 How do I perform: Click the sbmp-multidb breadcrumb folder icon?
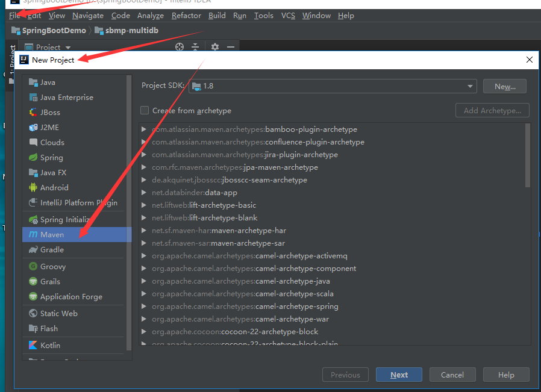(x=99, y=30)
